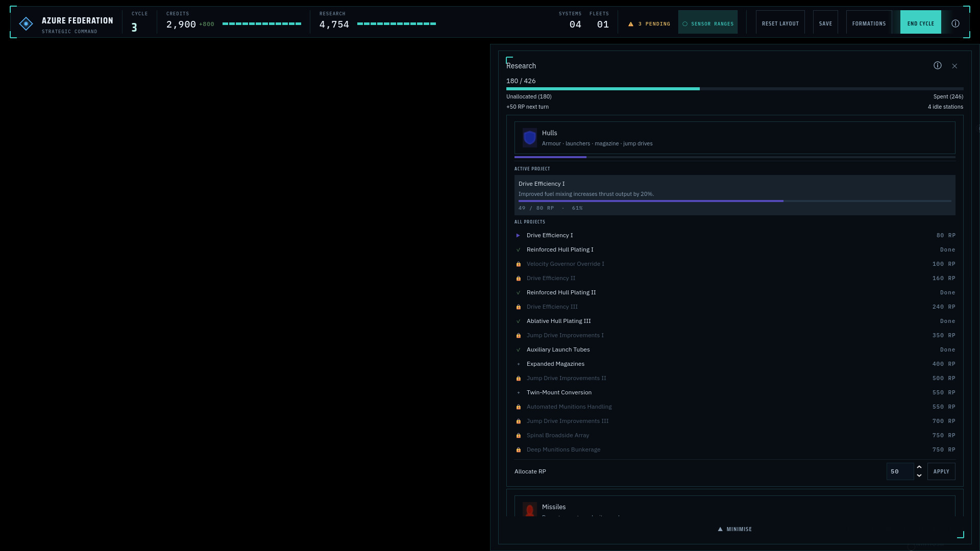Click the 3 Pending warning indicator
Viewport: 980px width, 551px height.
pyautogui.click(x=649, y=24)
